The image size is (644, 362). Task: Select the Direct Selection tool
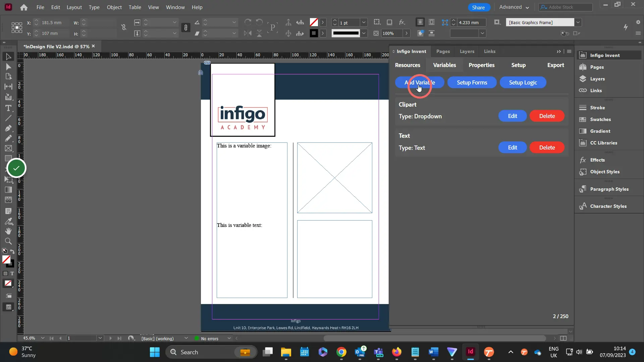pos(8,67)
